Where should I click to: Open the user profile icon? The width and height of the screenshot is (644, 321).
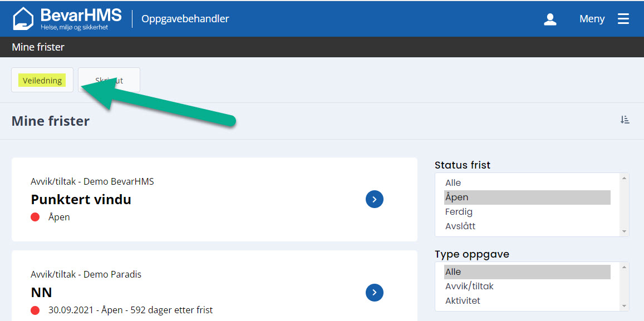[x=550, y=19]
